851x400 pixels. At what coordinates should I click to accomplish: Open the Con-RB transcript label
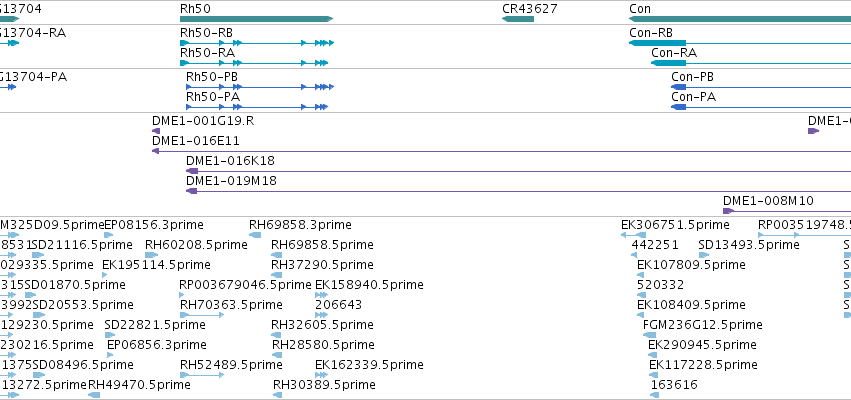[x=651, y=33]
